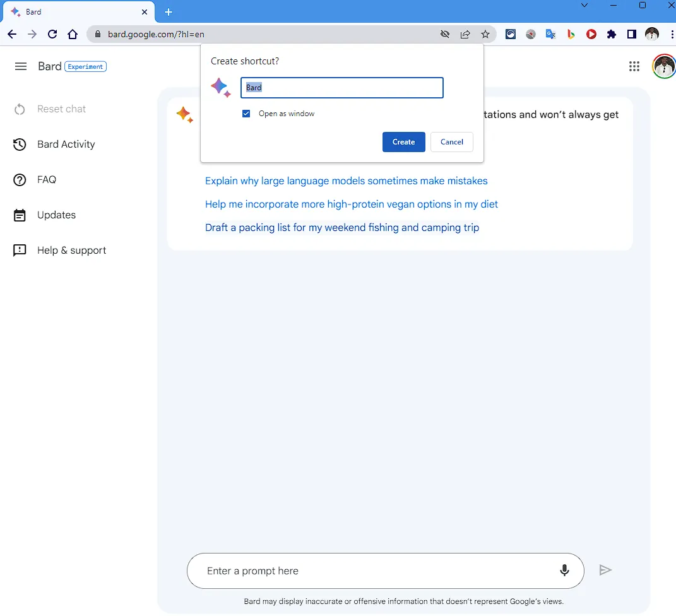The height and width of the screenshot is (616, 676).
Task: Open the Google apps grid
Action: (634, 66)
